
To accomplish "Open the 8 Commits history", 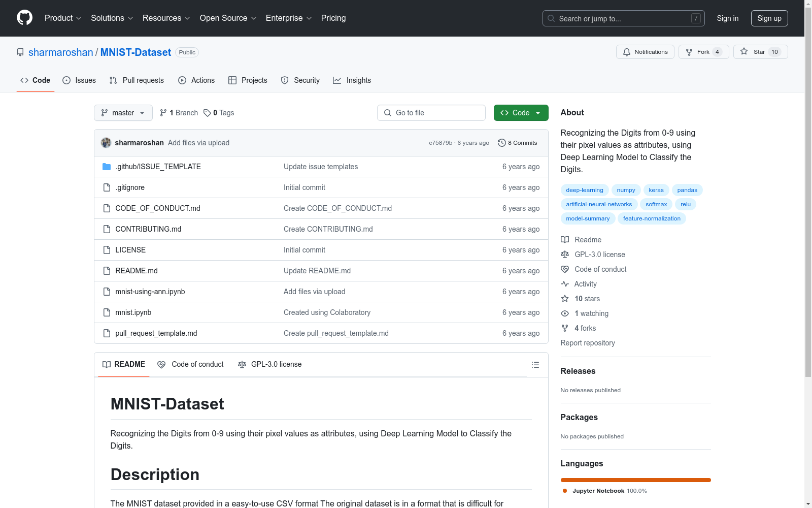I will click(518, 143).
